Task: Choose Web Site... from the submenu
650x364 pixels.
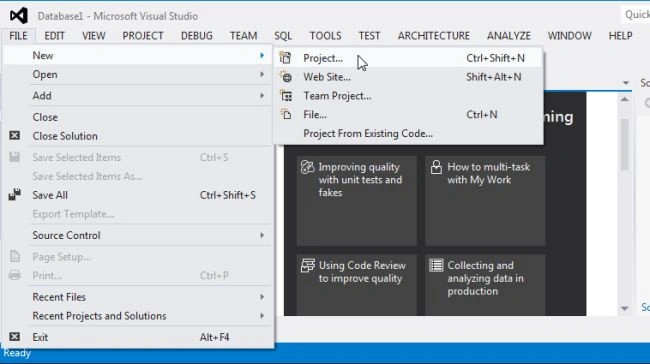Action: coord(408,77)
